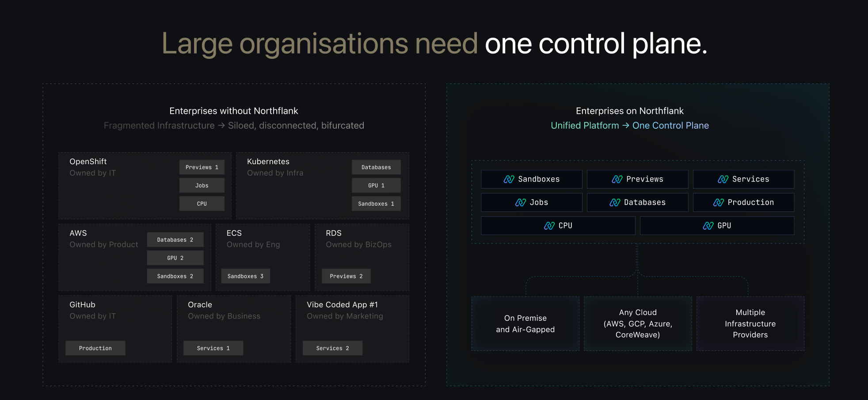Viewport: 868px width, 400px height.
Task: Open the On Premise and Air-Gapped box
Action: tap(525, 324)
